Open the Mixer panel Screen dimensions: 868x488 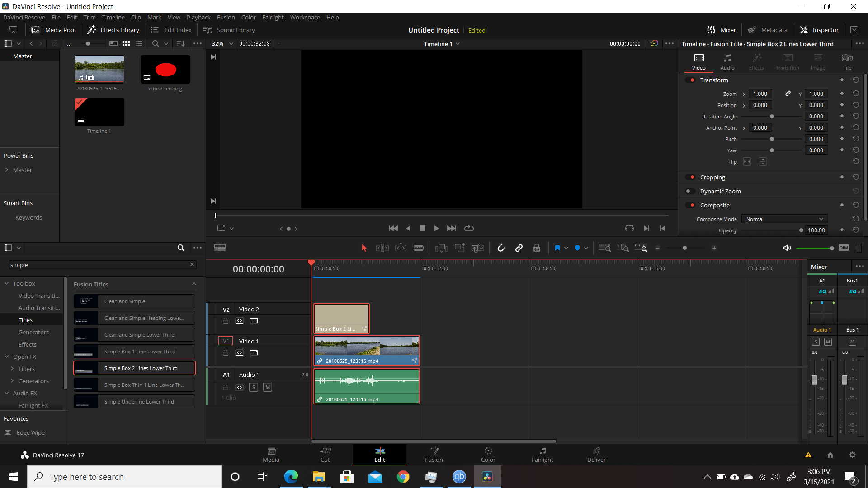tap(722, 30)
